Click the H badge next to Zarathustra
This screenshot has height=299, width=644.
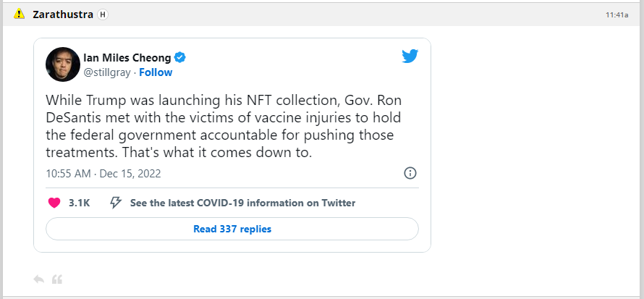[x=103, y=14]
